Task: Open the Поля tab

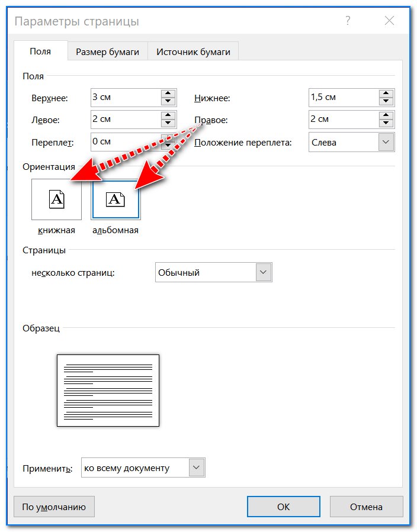Action: tap(40, 51)
